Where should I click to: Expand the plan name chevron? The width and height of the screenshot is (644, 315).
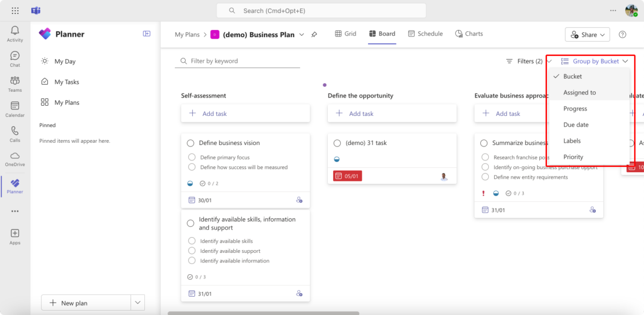pyautogui.click(x=303, y=34)
